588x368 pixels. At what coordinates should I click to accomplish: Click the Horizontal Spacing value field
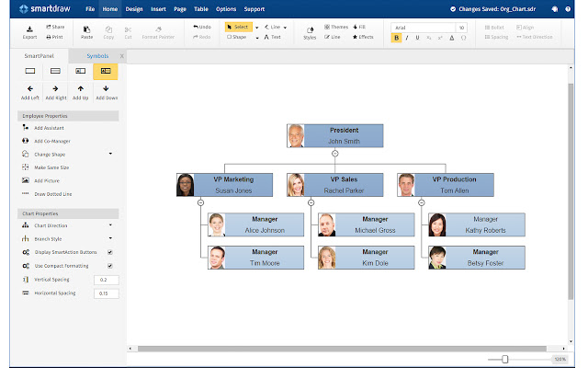(x=107, y=293)
